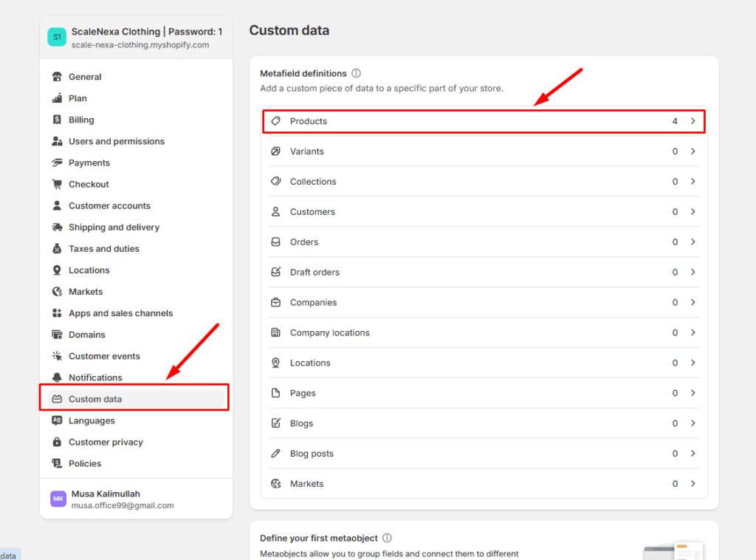Screen dimensions: 756x560
Task: Click the metaobject illustration thumbnail
Action: pos(673,551)
